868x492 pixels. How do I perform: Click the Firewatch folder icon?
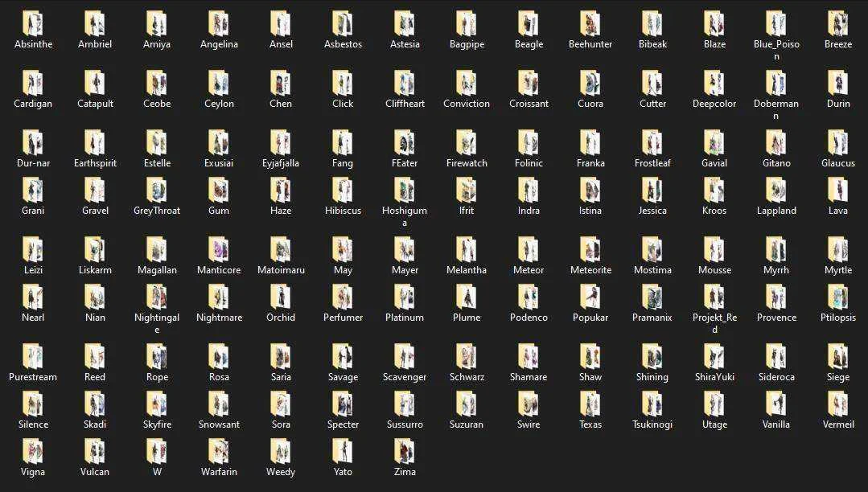467,143
